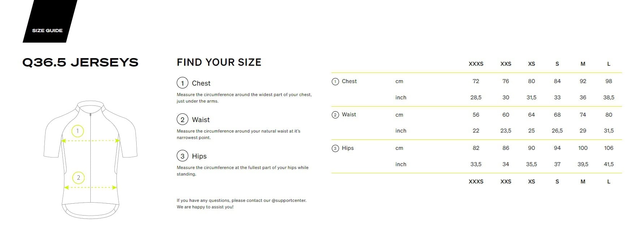
Task: Select the L size label below the table
Action: (x=609, y=182)
